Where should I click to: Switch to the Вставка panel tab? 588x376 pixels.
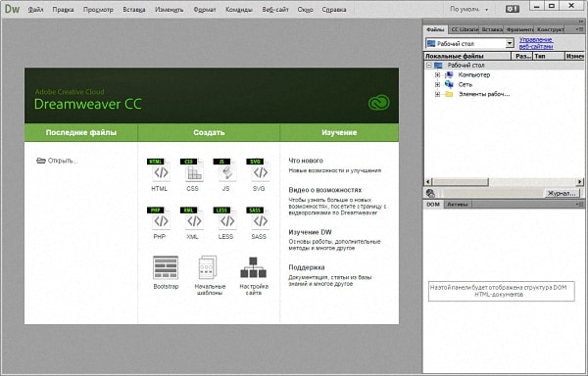pyautogui.click(x=492, y=29)
